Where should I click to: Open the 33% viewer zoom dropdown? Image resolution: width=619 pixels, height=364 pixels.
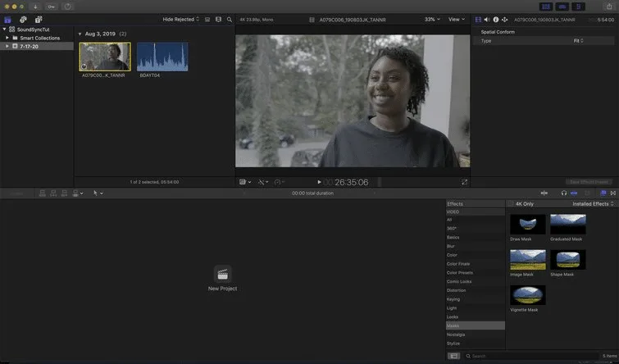click(432, 20)
